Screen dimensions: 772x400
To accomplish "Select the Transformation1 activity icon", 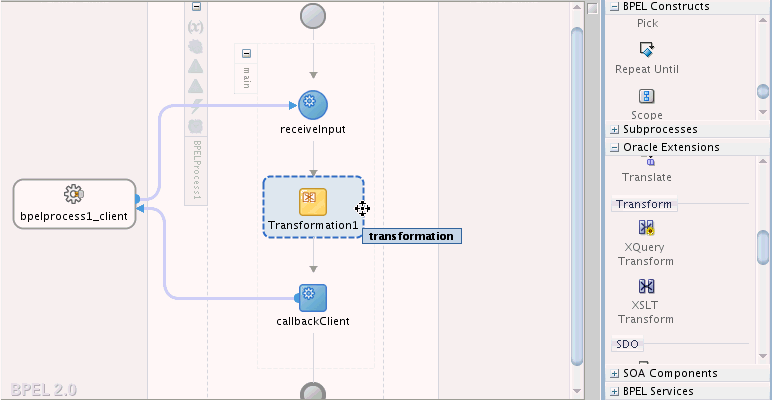I will point(313,202).
